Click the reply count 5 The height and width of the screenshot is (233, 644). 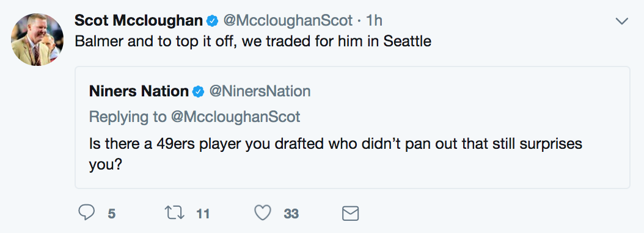coord(112,213)
